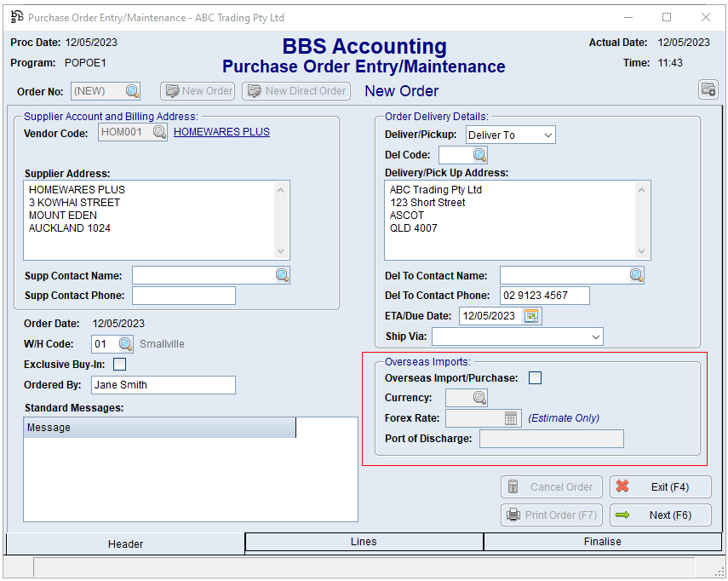Viewport: 728px width, 581px height.
Task: Tick the Exclusive Buy-In checkbox
Action: (120, 365)
